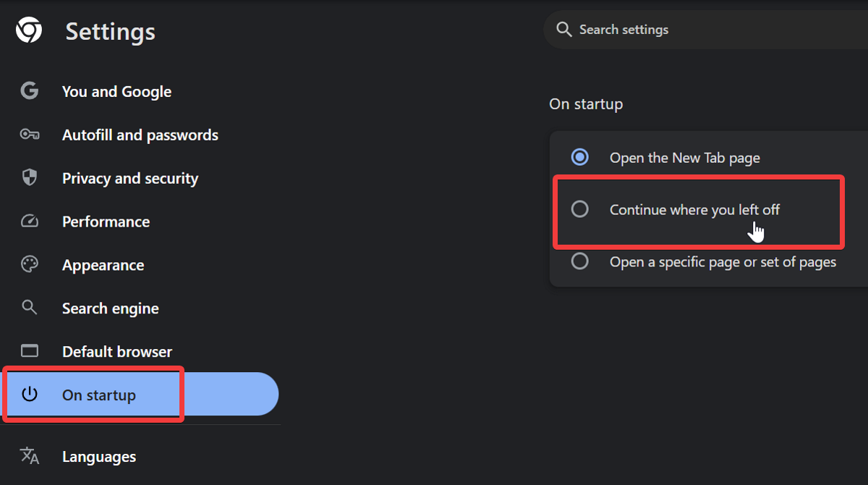Select the You and Google Google icon

(29, 90)
